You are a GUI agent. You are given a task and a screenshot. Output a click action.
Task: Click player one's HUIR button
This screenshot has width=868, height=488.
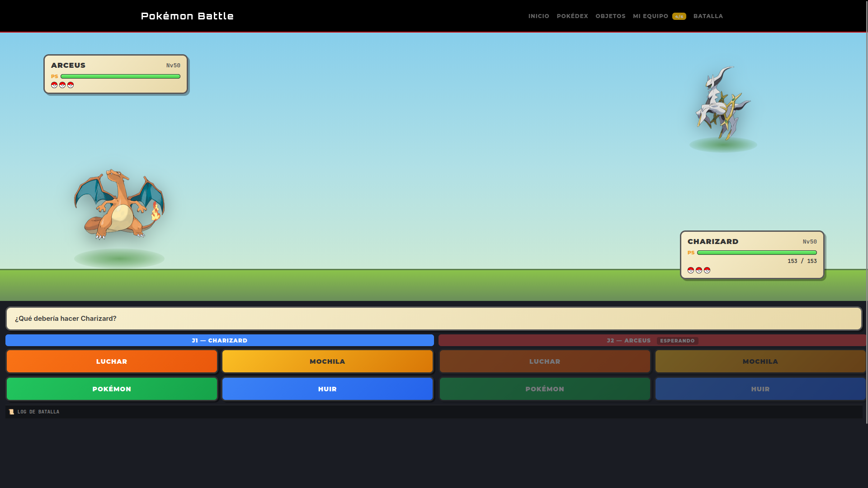[327, 389]
